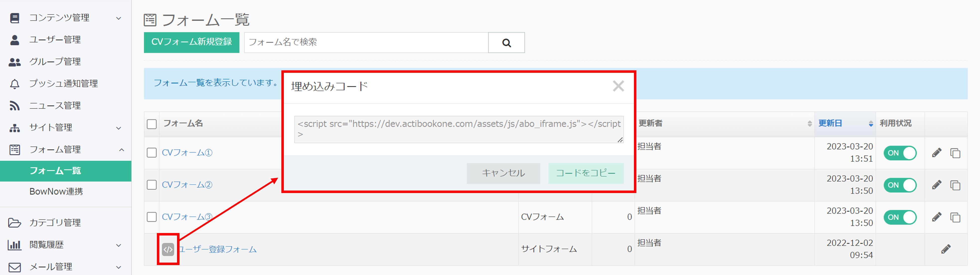Open BowNow連携 submenu item
Viewport: 980px width, 275px height.
click(x=56, y=192)
